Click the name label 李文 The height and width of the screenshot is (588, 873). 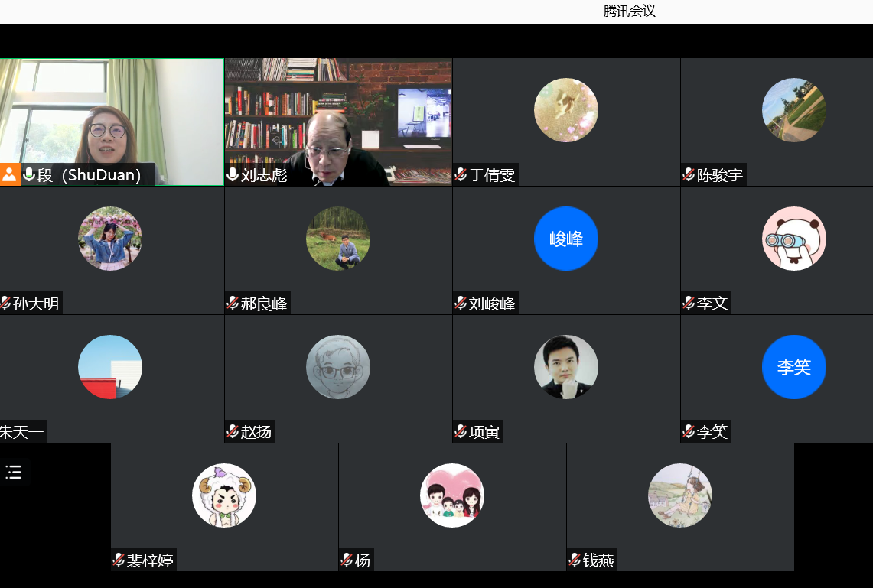[712, 304]
